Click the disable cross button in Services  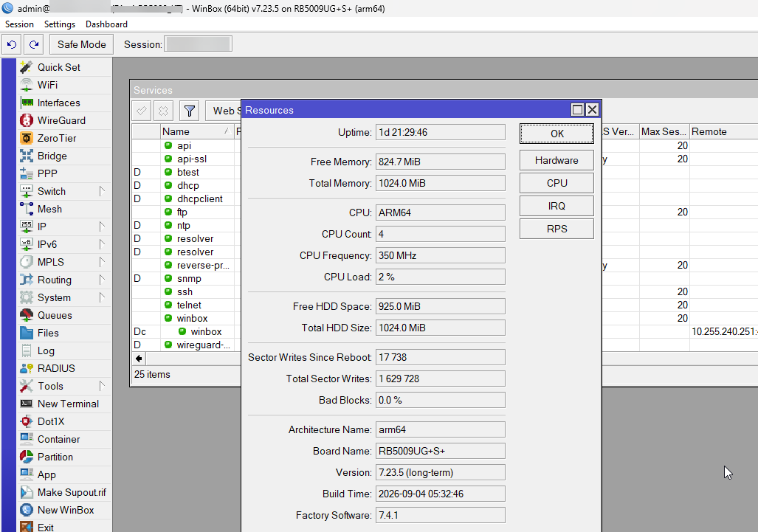tap(163, 111)
